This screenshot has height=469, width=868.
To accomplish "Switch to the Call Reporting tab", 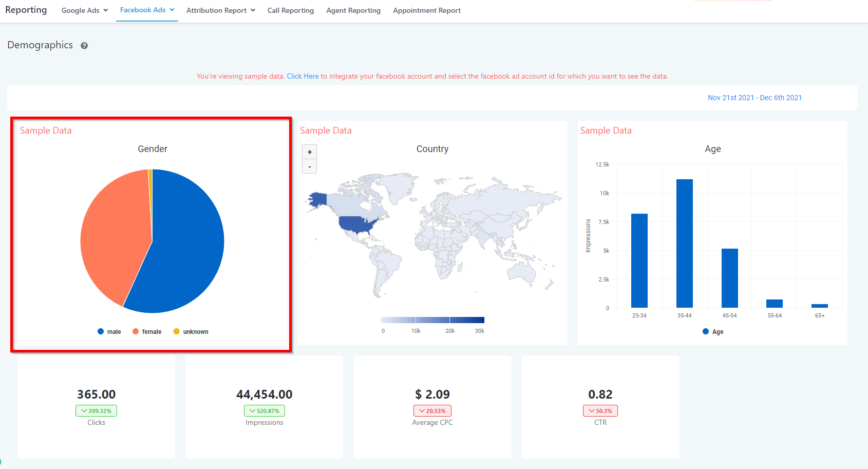I will [x=291, y=10].
